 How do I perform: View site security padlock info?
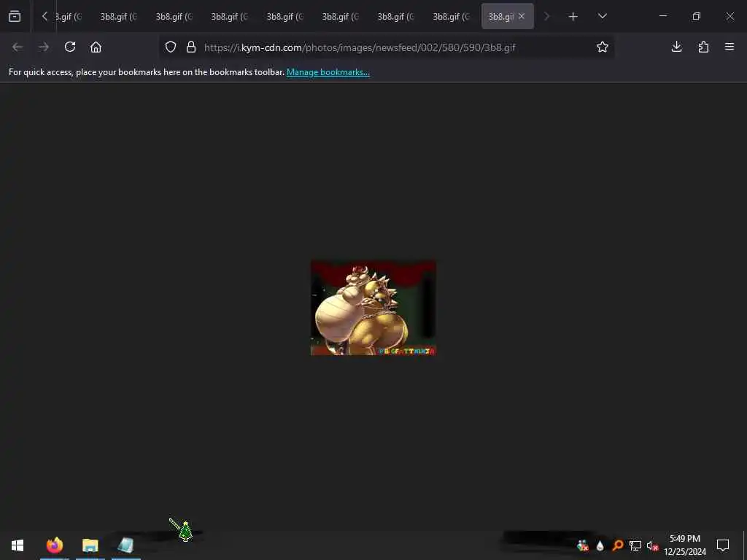(191, 47)
